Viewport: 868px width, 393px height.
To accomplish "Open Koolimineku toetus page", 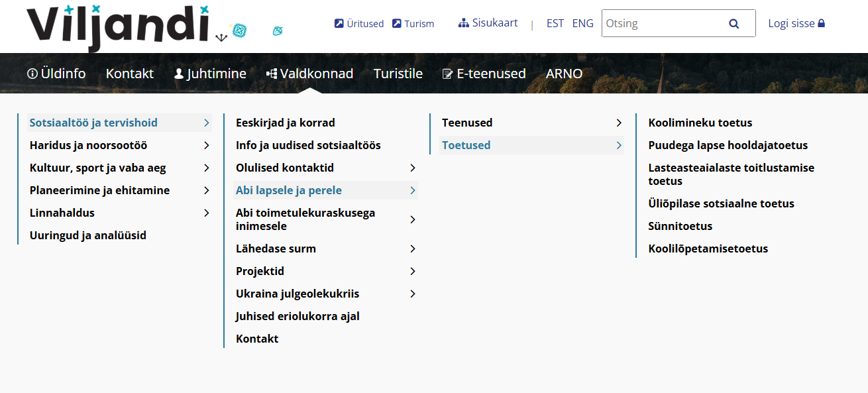I will tap(700, 123).
